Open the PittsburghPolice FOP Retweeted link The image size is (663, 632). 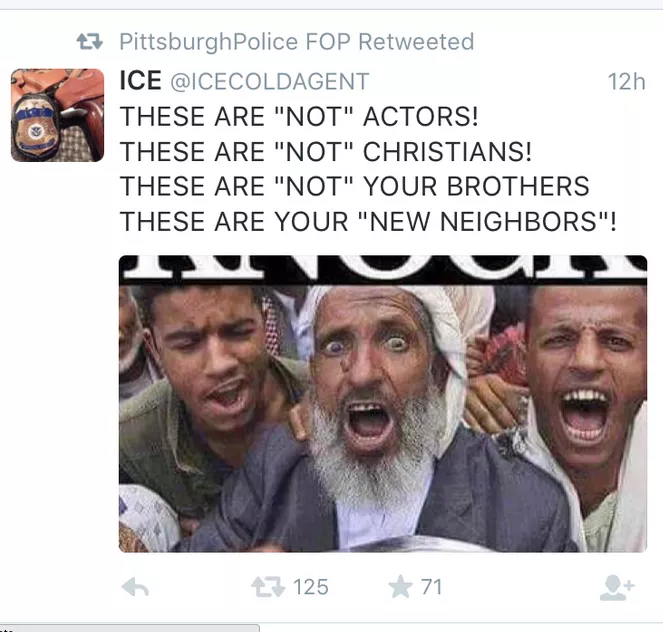(x=297, y=41)
